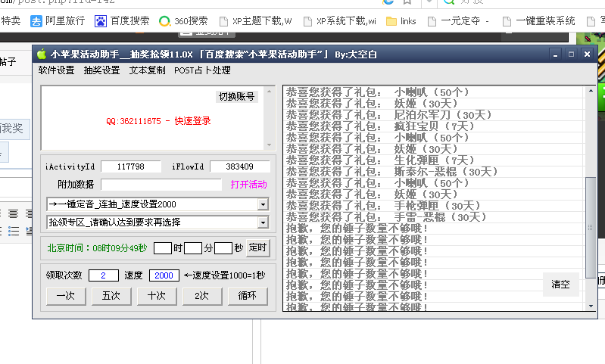
Task: Click the 一次 button
Action: (x=66, y=296)
